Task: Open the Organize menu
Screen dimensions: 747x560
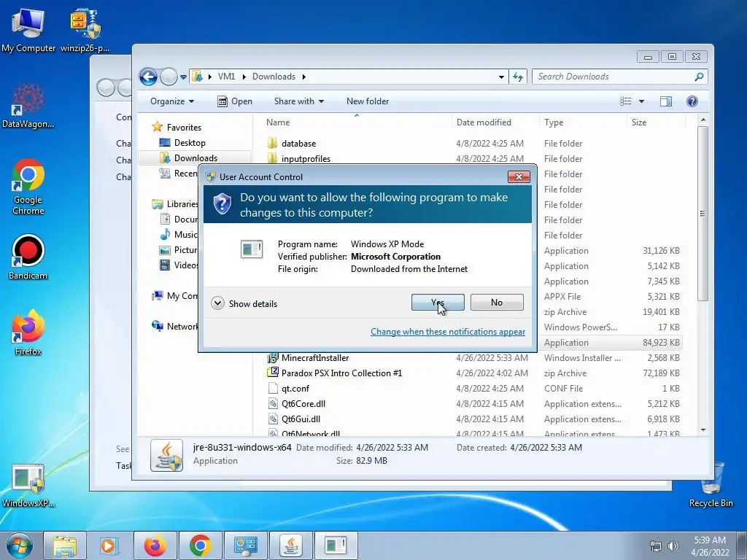Action: 172,101
